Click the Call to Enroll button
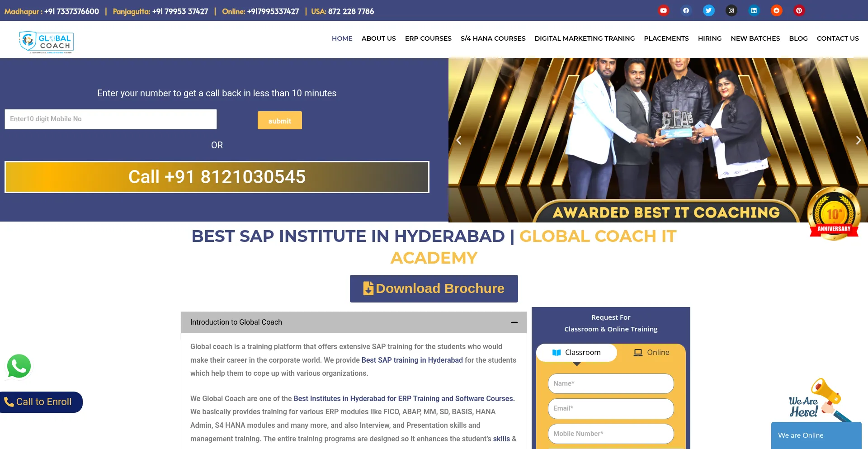The image size is (868, 449). click(41, 402)
